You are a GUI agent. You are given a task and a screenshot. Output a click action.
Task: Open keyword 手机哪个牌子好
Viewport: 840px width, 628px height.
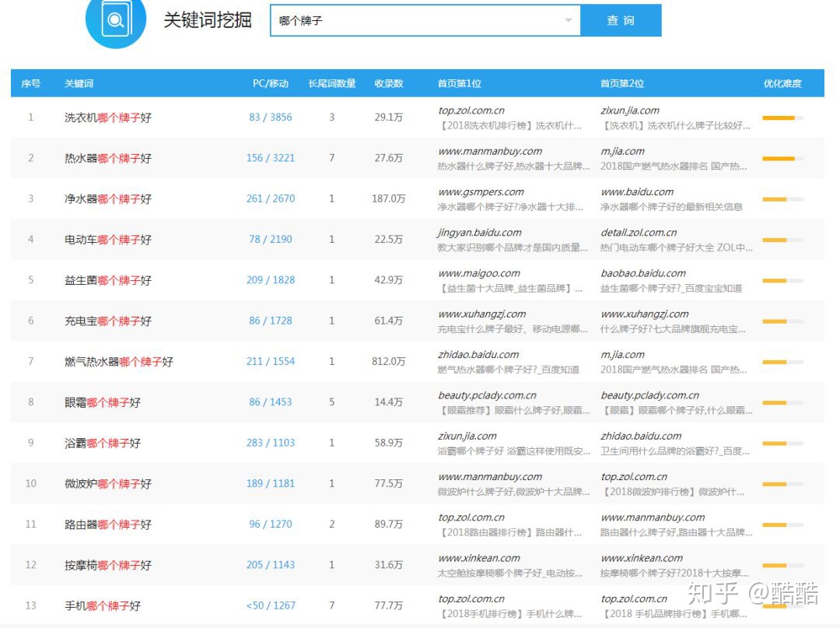103,606
